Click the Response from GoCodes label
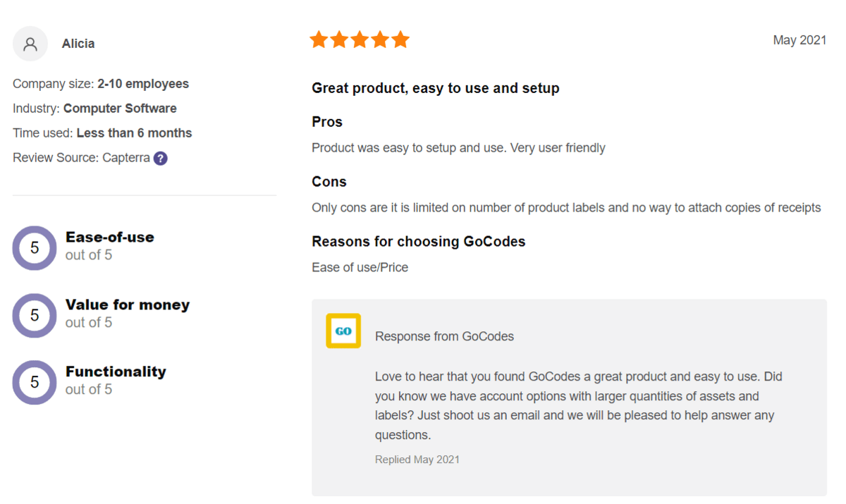The width and height of the screenshot is (846, 504). (444, 336)
